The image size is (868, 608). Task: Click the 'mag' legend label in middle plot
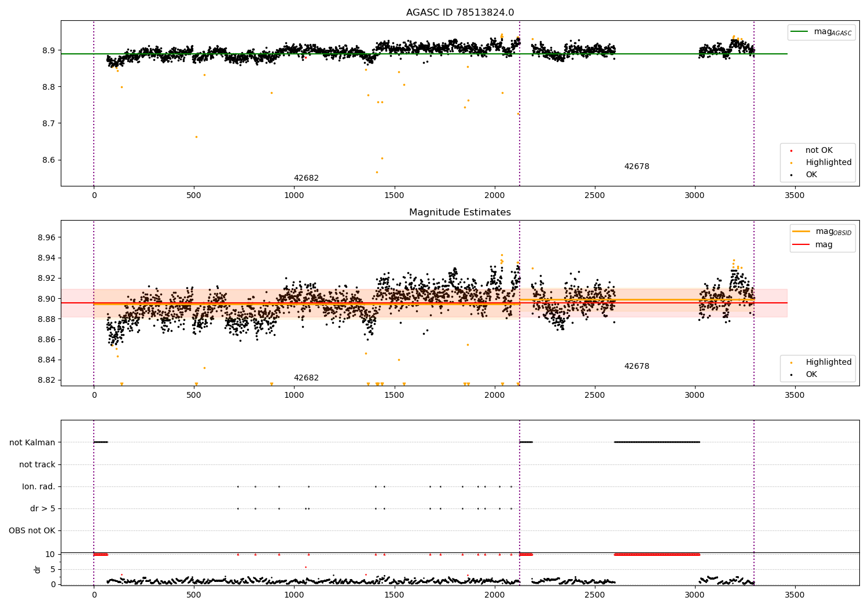coord(824,245)
